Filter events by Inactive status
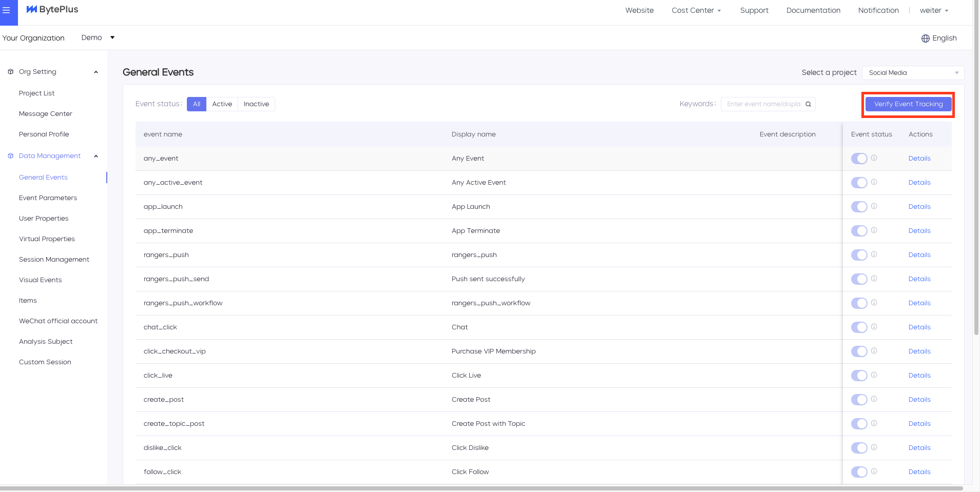The height and width of the screenshot is (492, 980). (x=256, y=104)
